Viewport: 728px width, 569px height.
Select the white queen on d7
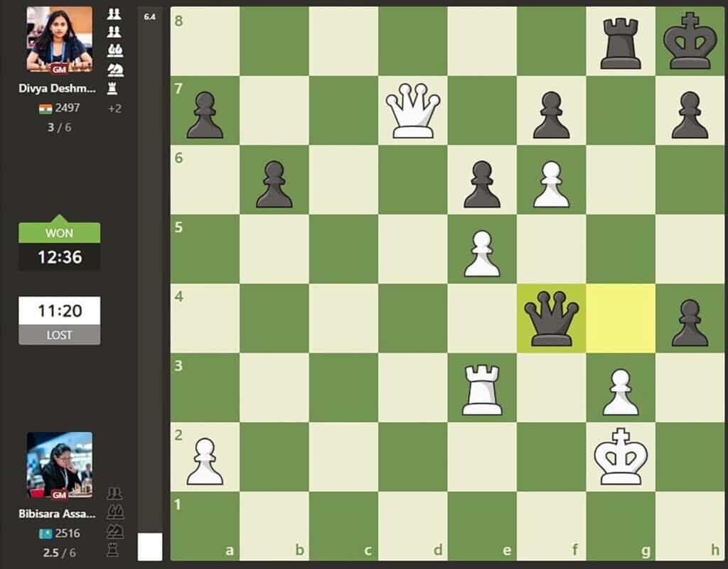coord(414,110)
